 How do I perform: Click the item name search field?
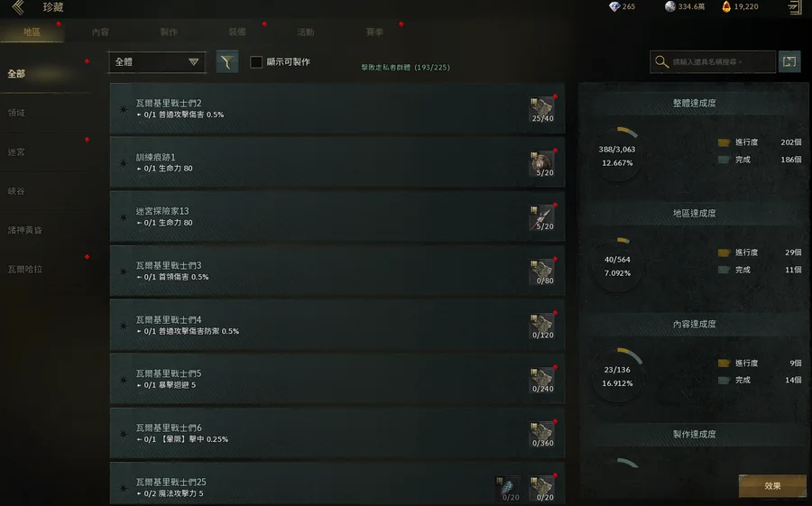[x=713, y=61]
